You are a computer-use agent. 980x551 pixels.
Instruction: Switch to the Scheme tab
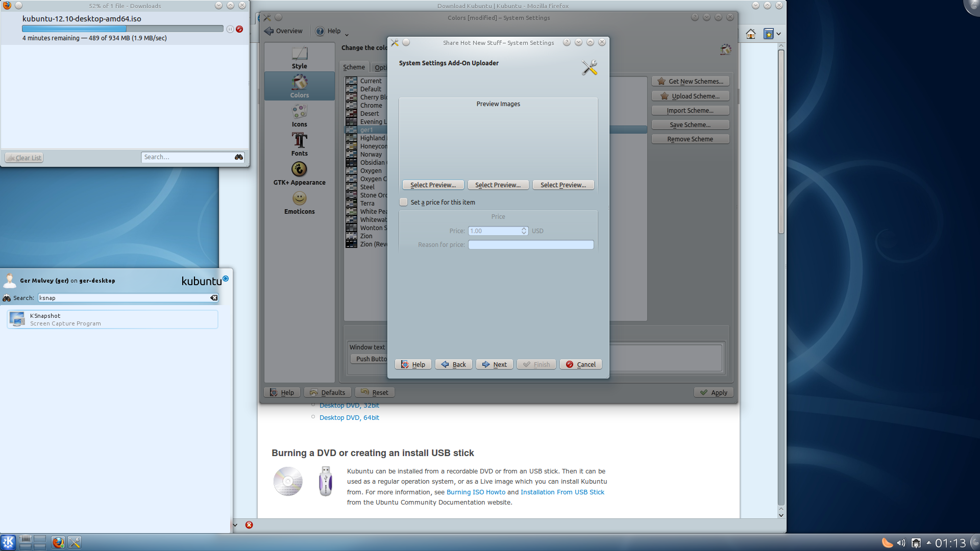coord(354,67)
